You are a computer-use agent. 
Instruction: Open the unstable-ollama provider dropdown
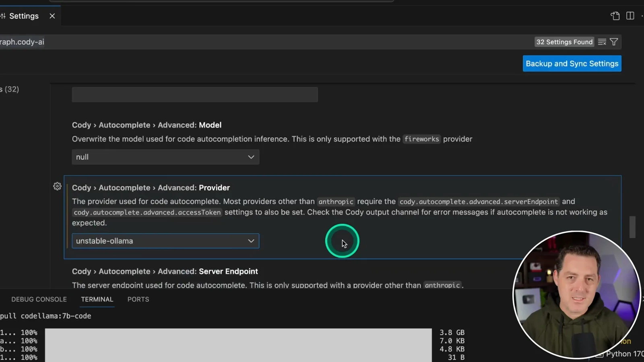point(165,241)
